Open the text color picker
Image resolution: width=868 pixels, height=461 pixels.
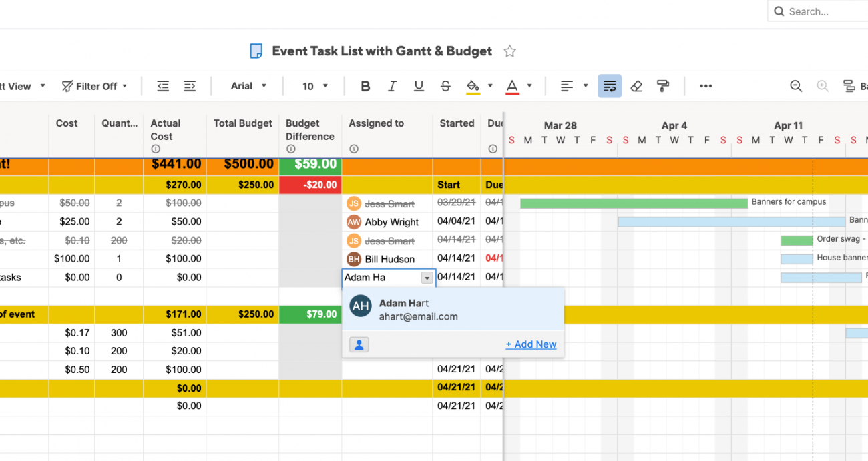coord(512,86)
